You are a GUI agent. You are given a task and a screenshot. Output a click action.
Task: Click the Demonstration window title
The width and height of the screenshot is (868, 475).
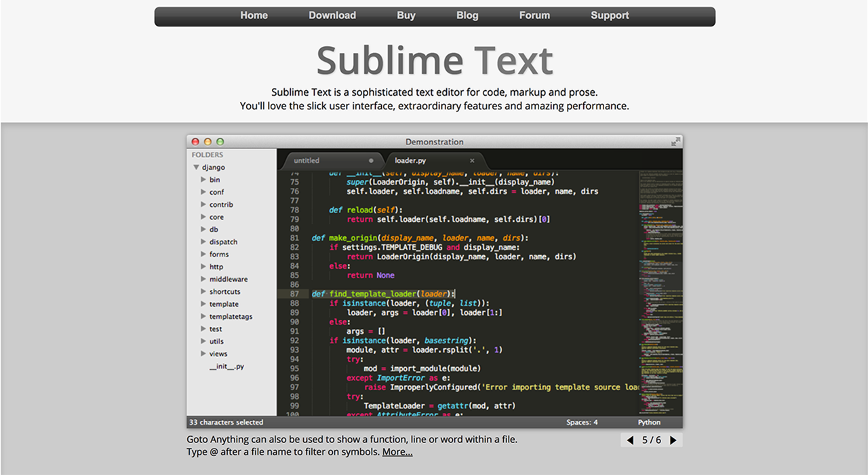(x=435, y=142)
